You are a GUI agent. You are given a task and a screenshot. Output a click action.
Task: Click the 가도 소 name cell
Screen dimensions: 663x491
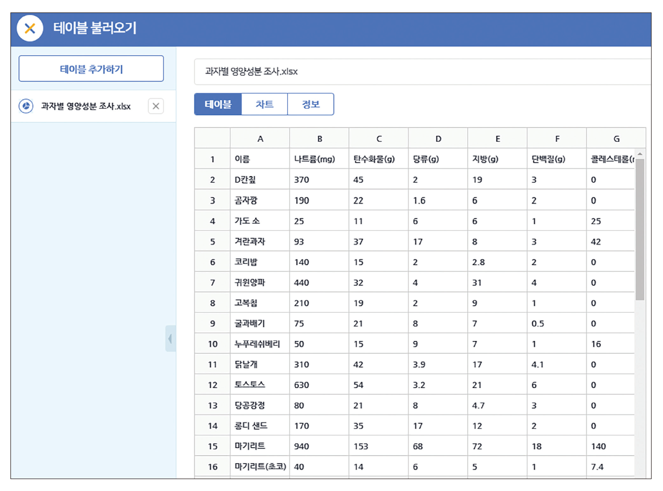[x=260, y=221]
